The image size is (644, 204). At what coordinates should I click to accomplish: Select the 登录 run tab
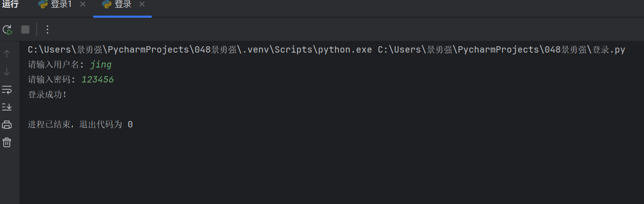pos(123,5)
